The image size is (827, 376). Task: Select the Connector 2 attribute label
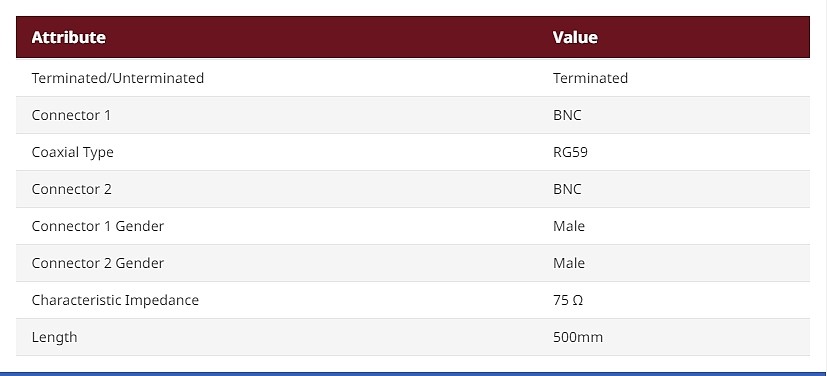(x=72, y=189)
